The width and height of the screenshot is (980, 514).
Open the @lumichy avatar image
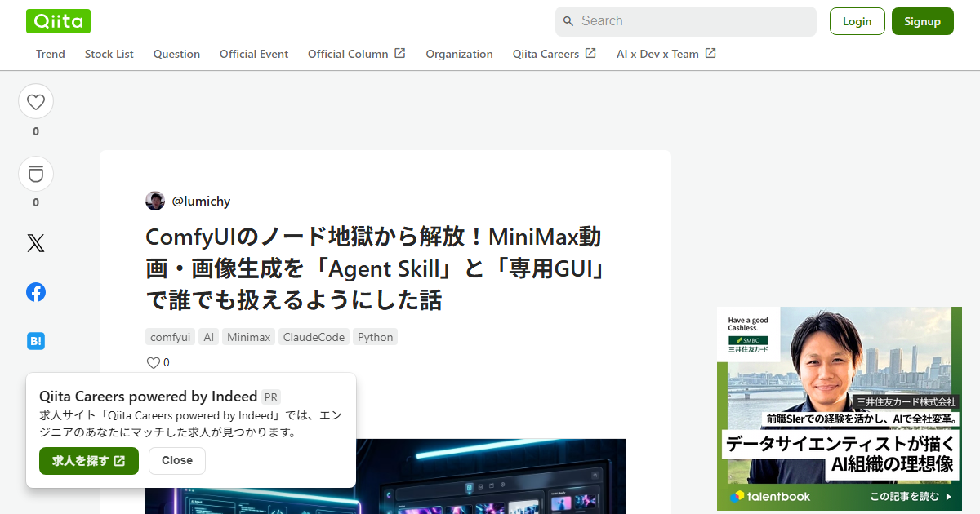click(155, 201)
